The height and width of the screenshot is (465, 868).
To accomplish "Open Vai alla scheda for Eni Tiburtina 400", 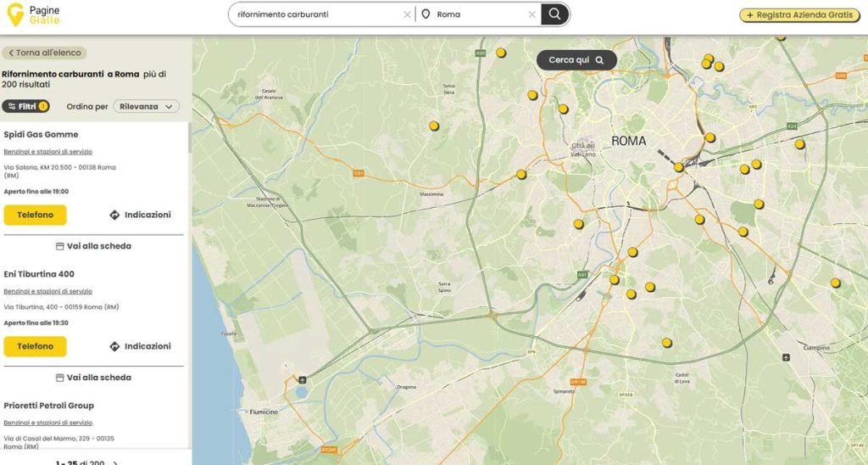I will click(93, 378).
